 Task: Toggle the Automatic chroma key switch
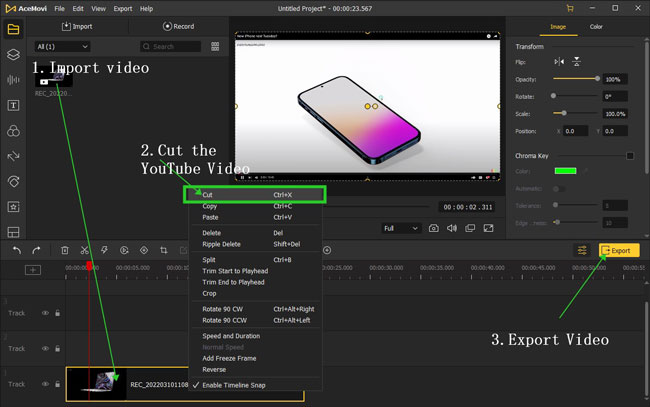(x=559, y=189)
